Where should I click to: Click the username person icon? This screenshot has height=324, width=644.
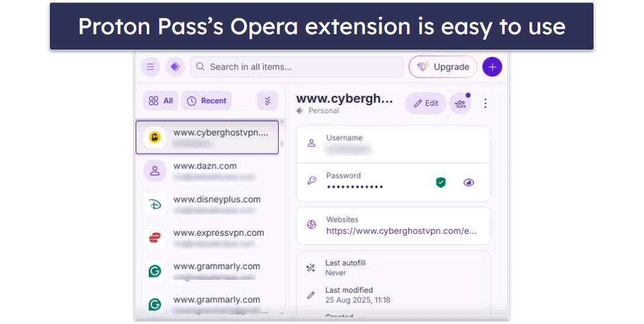pos(311,143)
